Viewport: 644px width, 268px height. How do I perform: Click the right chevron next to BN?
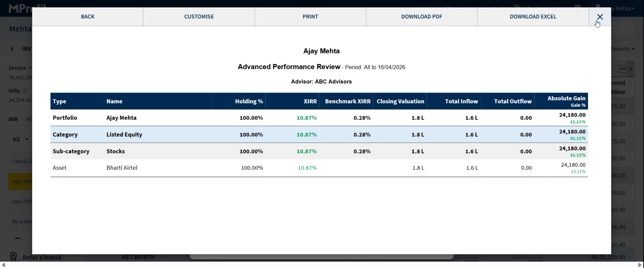click(631, 69)
